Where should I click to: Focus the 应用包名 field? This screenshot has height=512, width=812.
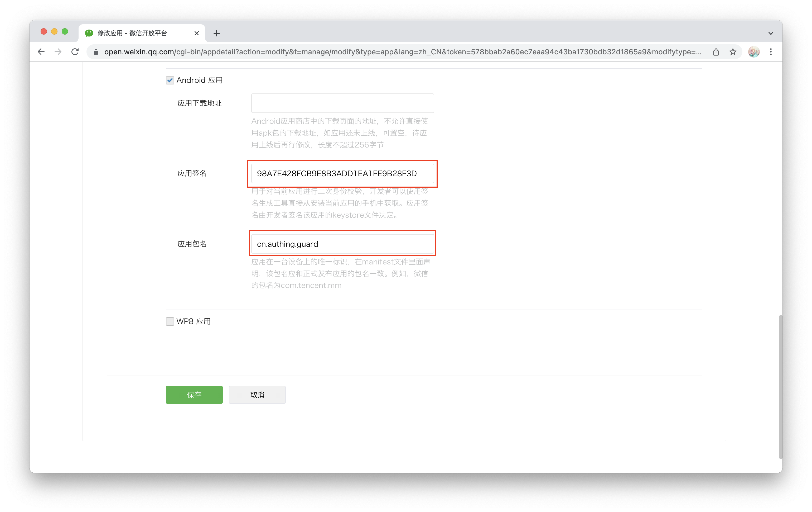(342, 244)
